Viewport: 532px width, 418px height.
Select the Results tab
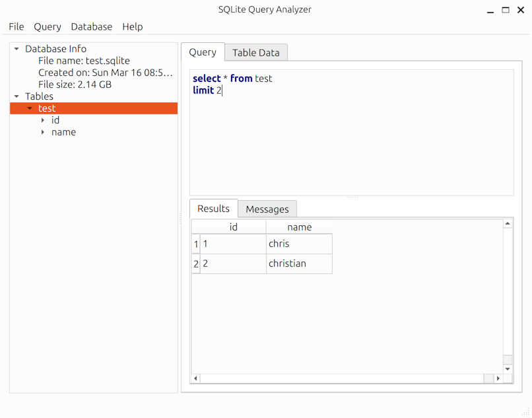point(213,209)
